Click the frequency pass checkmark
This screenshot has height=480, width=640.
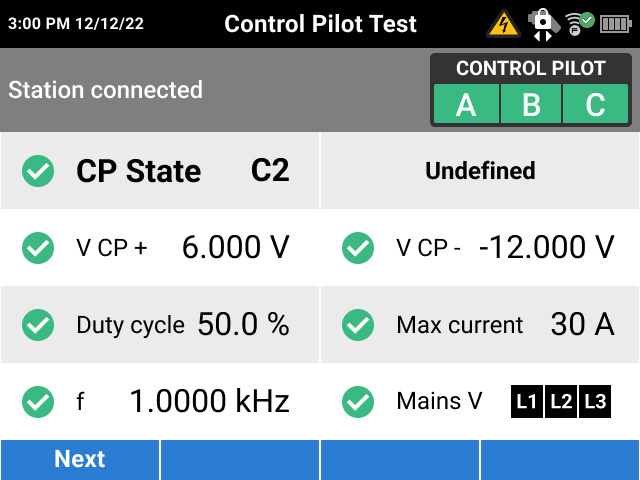[38, 402]
